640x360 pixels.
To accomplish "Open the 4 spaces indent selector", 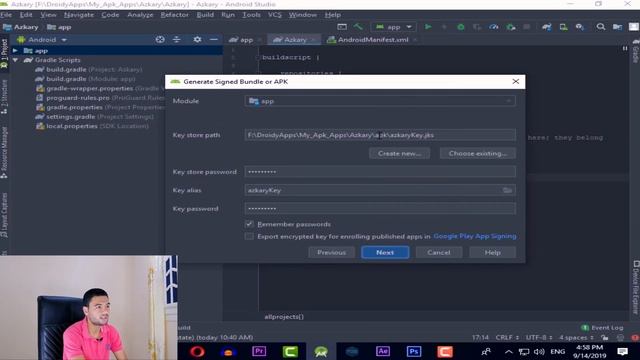I will (x=576, y=338).
